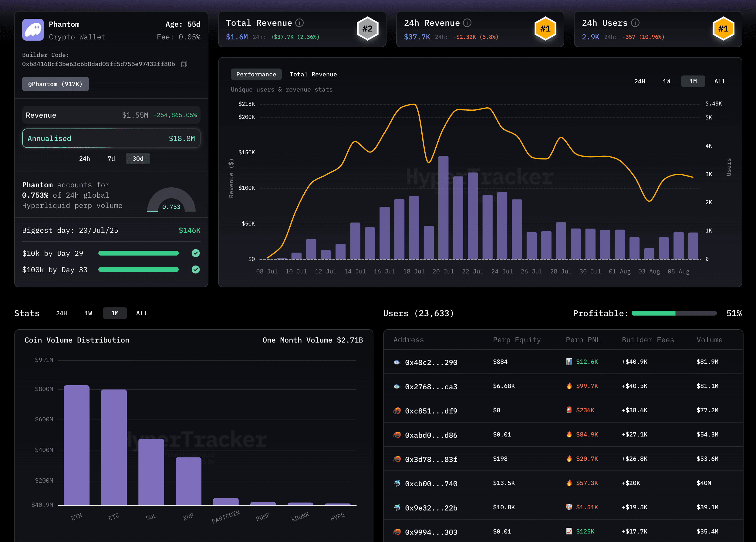Set the Stats range to 24H

[61, 313]
